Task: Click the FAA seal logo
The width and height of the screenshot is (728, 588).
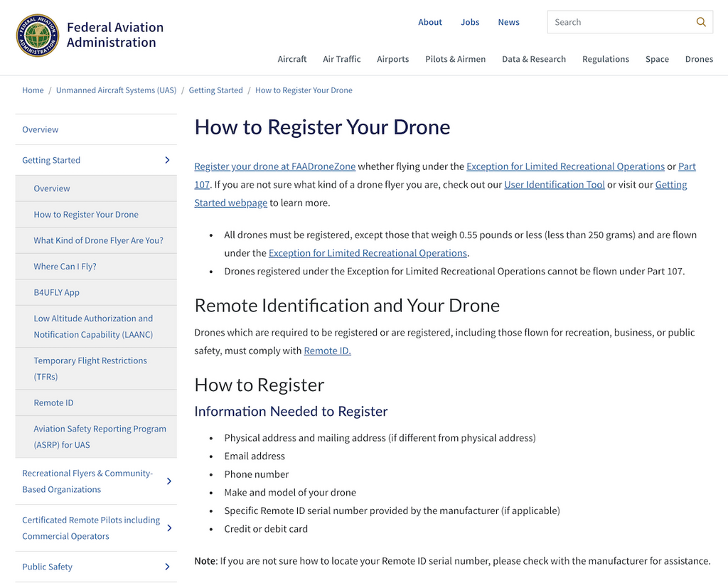Action: coord(38,36)
